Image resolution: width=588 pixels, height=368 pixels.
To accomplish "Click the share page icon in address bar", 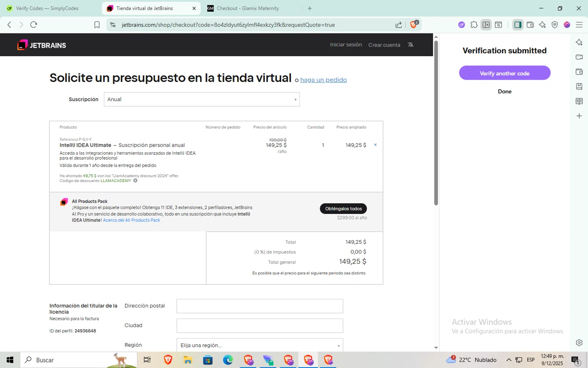I will pos(399,25).
